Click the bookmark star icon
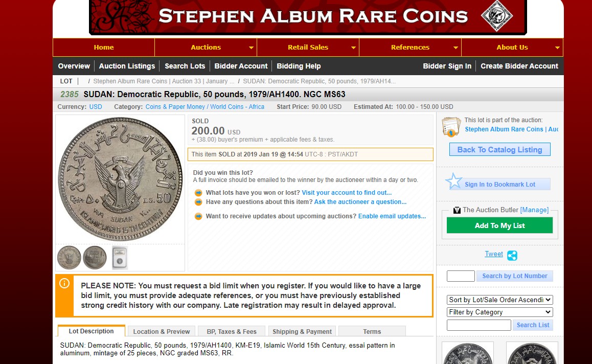This screenshot has width=592, height=364. point(453,181)
